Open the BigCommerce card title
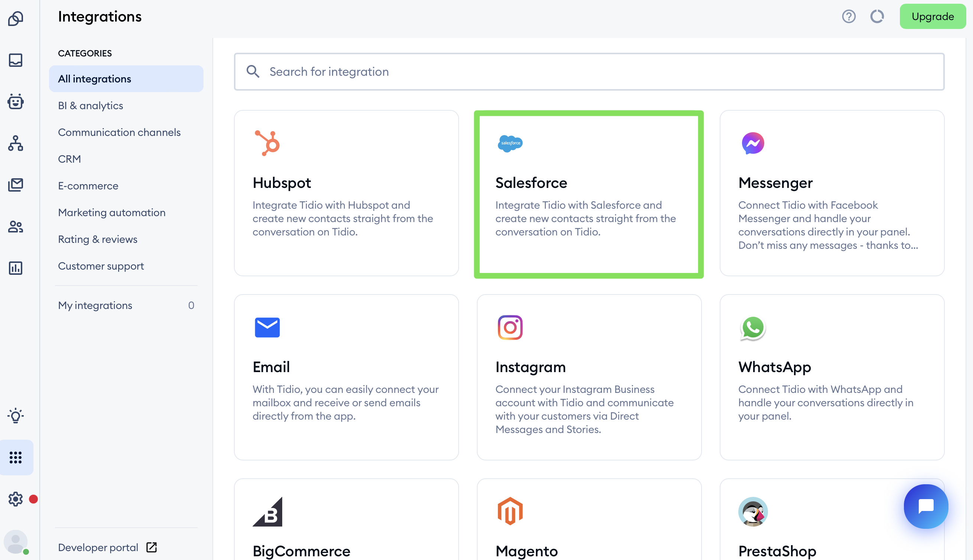The height and width of the screenshot is (560, 973). (302, 551)
